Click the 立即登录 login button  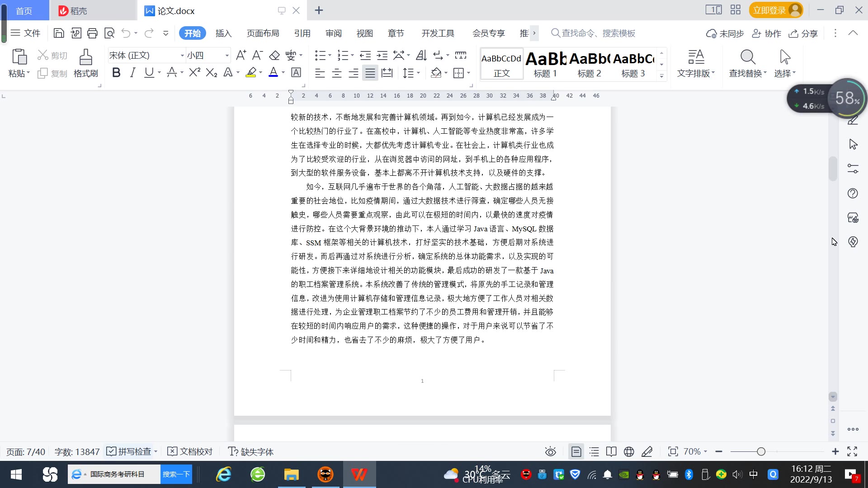769,10
